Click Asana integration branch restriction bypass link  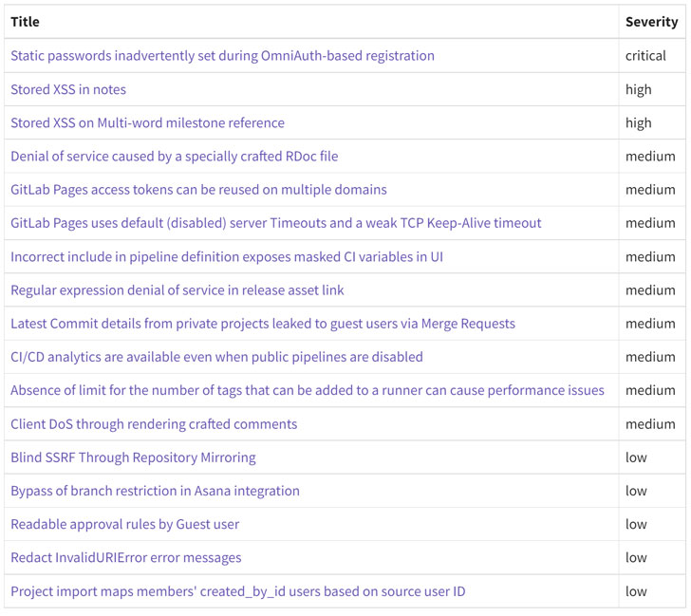(155, 491)
